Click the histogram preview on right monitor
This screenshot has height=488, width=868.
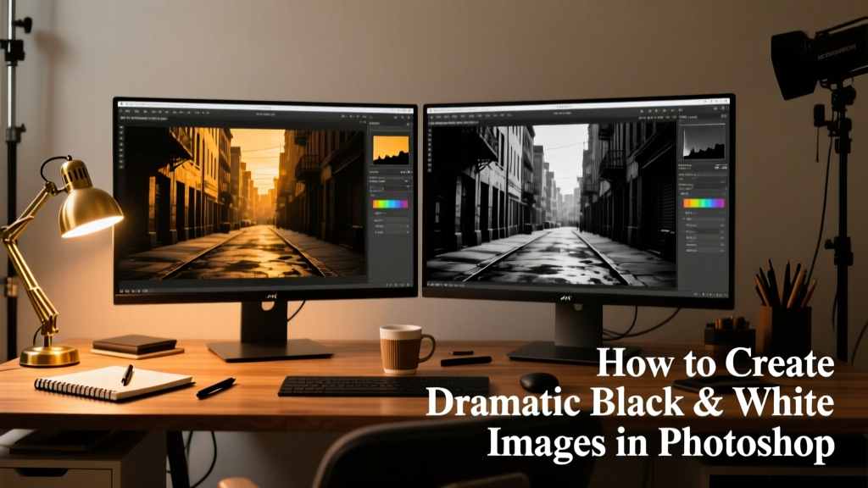(703, 142)
